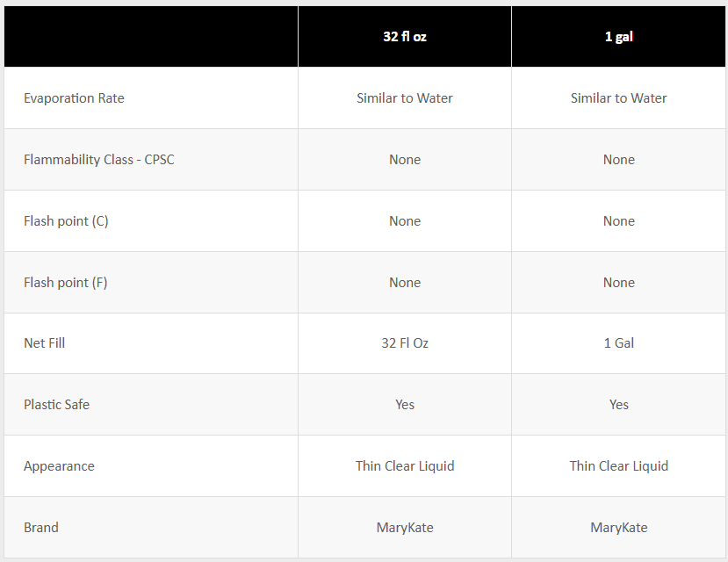Click MaryKate brand in 1 gal column
The image size is (728, 562).
(x=619, y=528)
